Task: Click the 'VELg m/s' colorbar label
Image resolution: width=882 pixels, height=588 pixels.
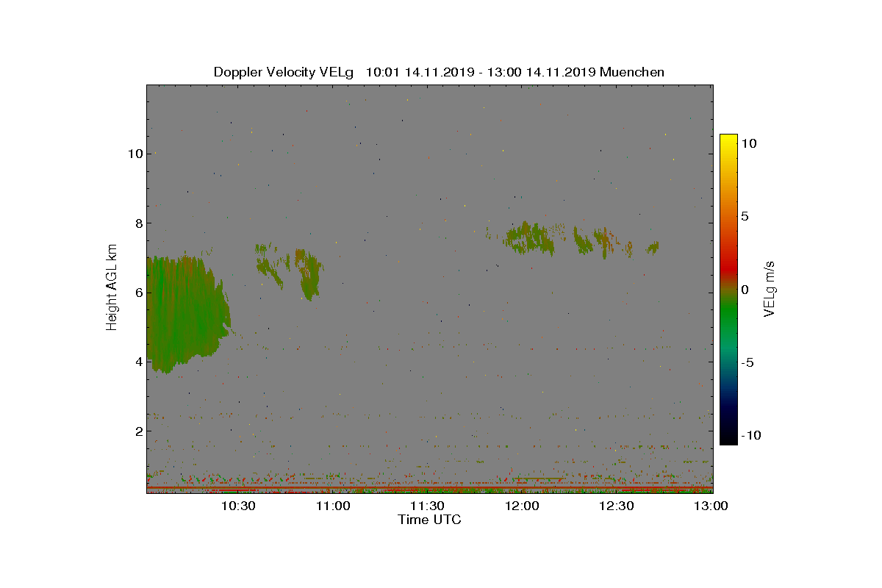Action: [x=769, y=290]
